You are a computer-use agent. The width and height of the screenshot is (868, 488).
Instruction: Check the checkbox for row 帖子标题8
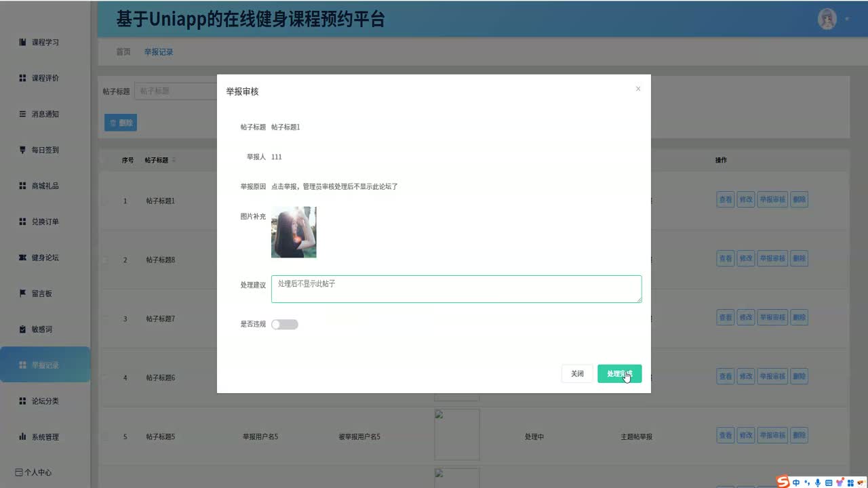click(x=104, y=260)
